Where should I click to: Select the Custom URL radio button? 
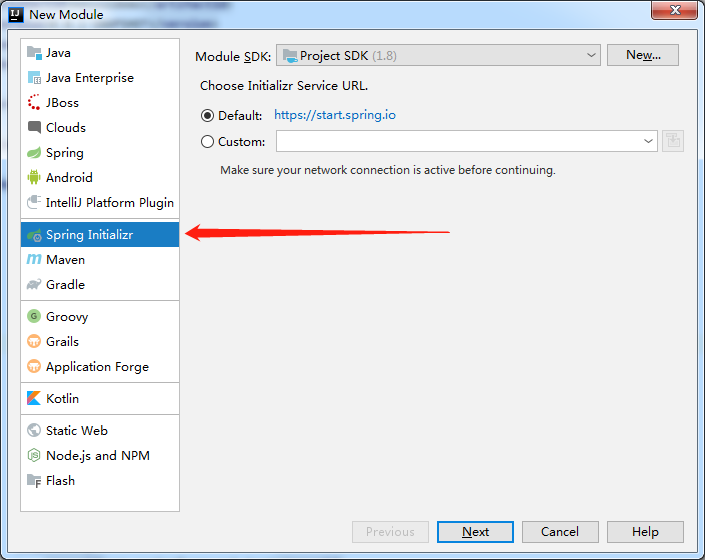207,142
